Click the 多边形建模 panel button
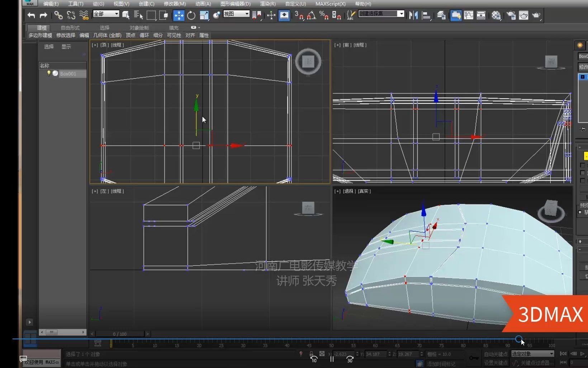The width and height of the screenshot is (588, 368). click(x=40, y=35)
